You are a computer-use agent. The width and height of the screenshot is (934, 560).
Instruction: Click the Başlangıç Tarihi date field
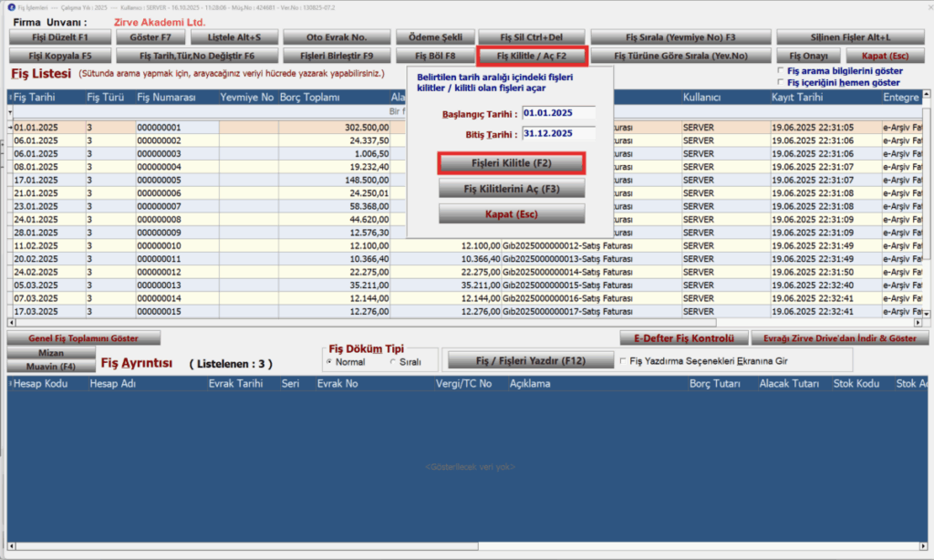click(x=559, y=113)
